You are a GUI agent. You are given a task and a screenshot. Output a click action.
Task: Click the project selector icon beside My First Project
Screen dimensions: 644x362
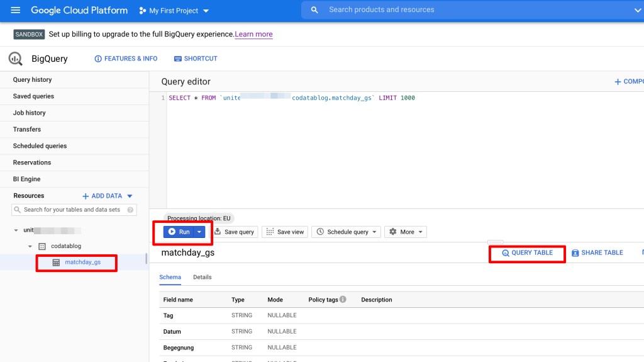coord(142,11)
